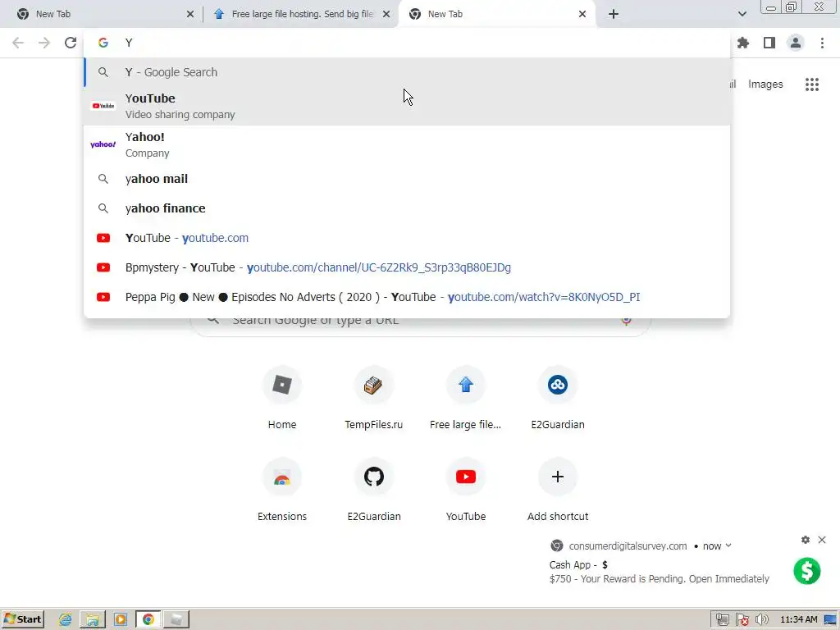Open the Home shortcut tile

click(x=282, y=399)
